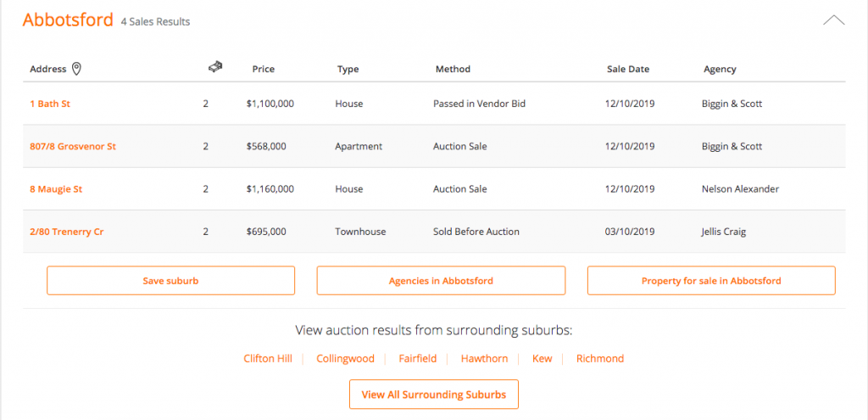Viewport: 868px width, 420px height.
Task: Click the bedrooms icon column header
Action: pos(214,67)
